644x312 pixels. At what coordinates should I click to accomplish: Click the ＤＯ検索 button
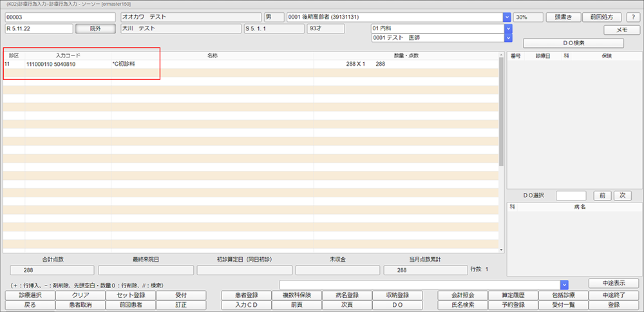tap(573, 43)
